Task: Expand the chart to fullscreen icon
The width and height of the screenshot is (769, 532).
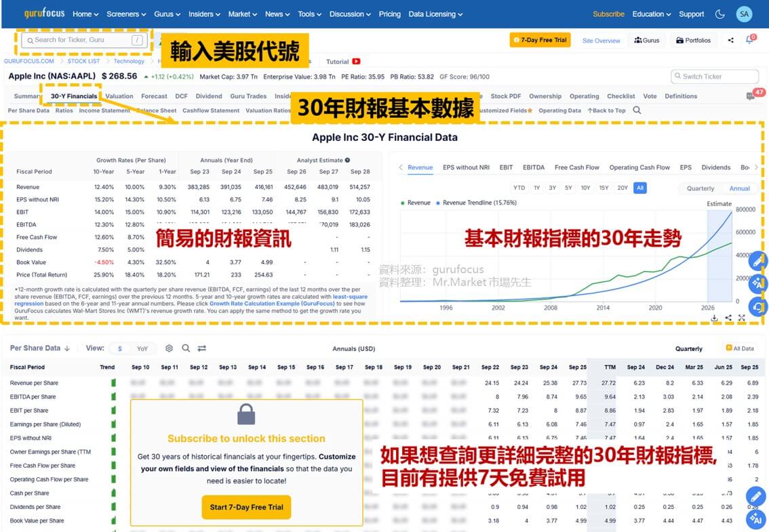Action: pos(742,316)
